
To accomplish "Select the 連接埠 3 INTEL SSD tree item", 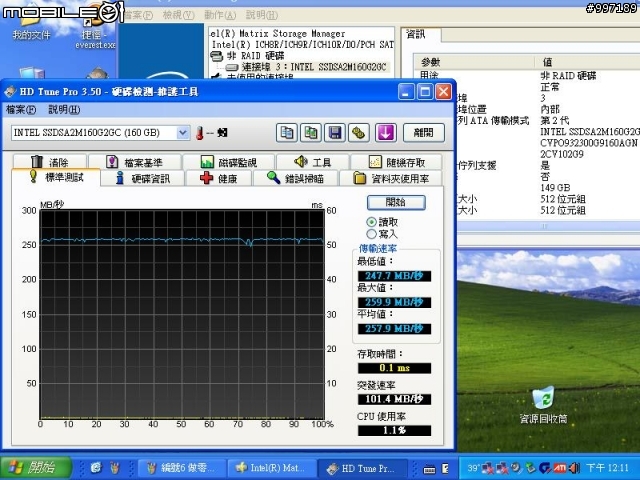I will tap(313, 67).
